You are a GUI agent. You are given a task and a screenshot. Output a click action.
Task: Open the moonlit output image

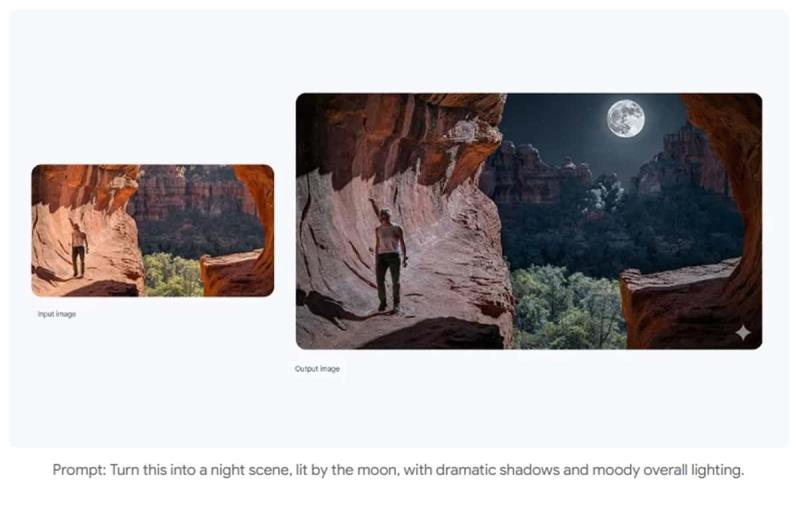[529, 221]
